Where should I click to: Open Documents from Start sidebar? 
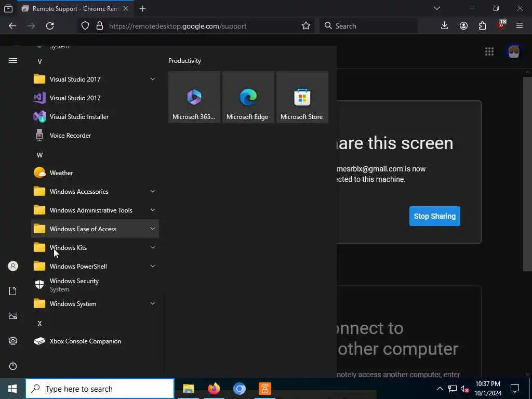pos(13,291)
